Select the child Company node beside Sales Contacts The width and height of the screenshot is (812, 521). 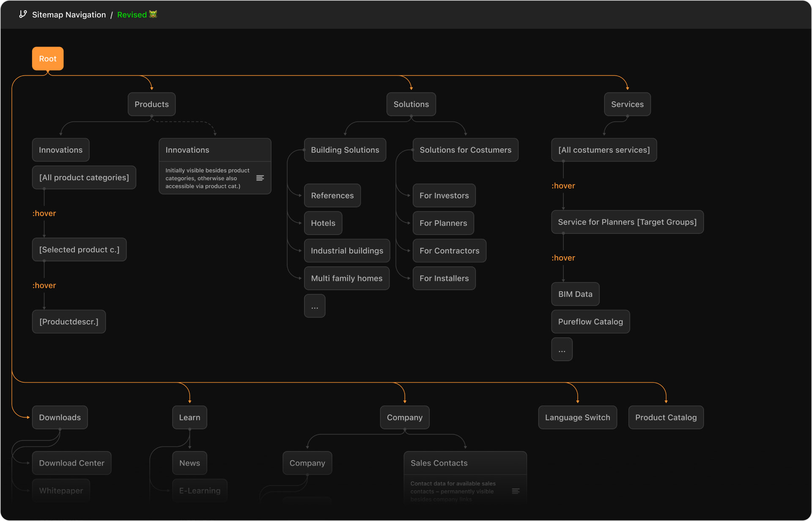(x=307, y=463)
